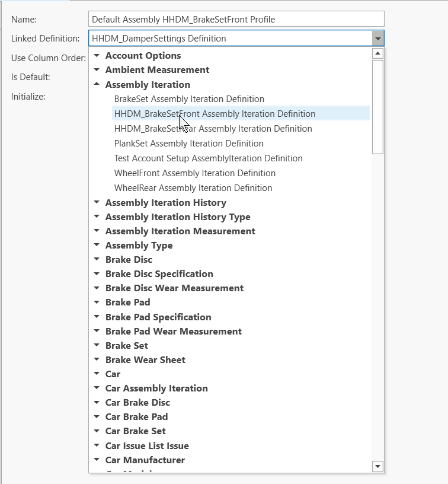
Task: Collapse the Assembly Iteration group
Action: 97,84
